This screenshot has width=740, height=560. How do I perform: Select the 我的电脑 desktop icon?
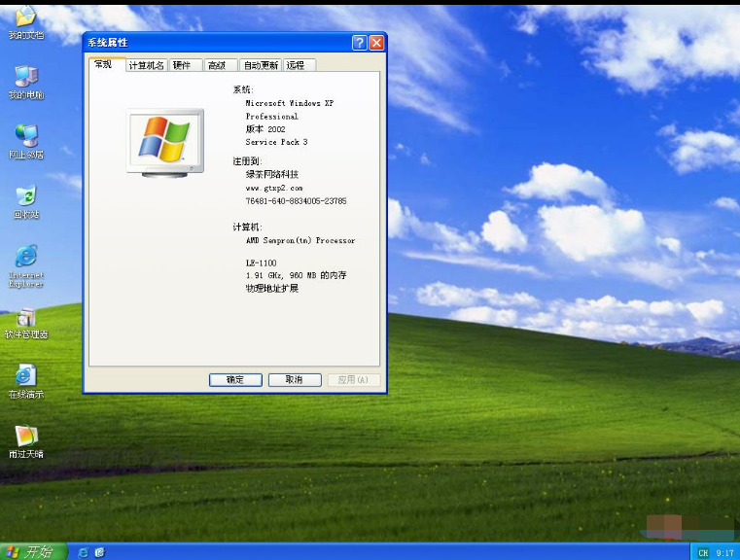click(x=25, y=77)
